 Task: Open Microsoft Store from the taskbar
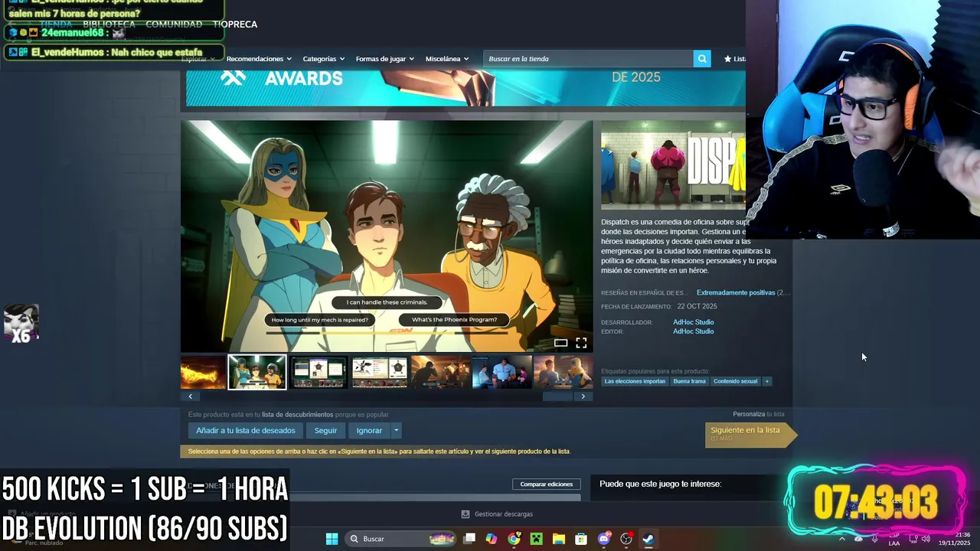[x=581, y=539]
